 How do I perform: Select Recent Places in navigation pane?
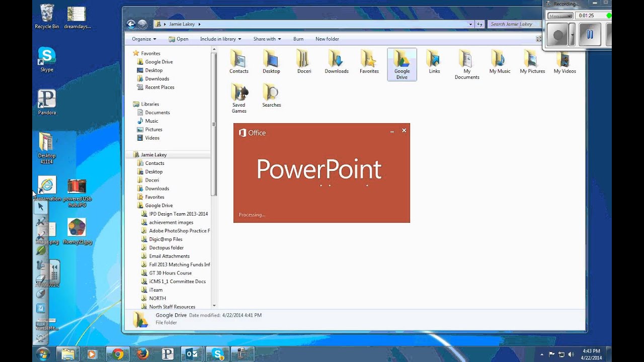pos(159,87)
